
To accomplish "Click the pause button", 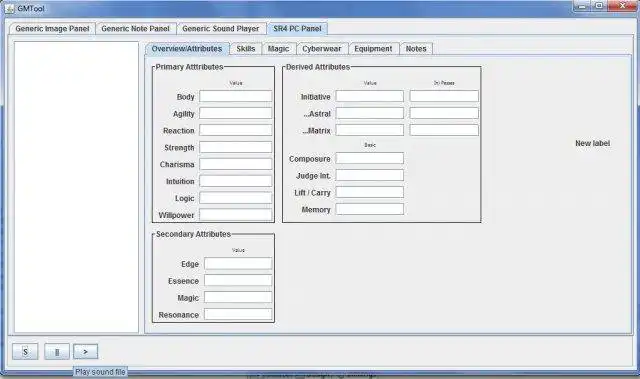I will [57, 352].
